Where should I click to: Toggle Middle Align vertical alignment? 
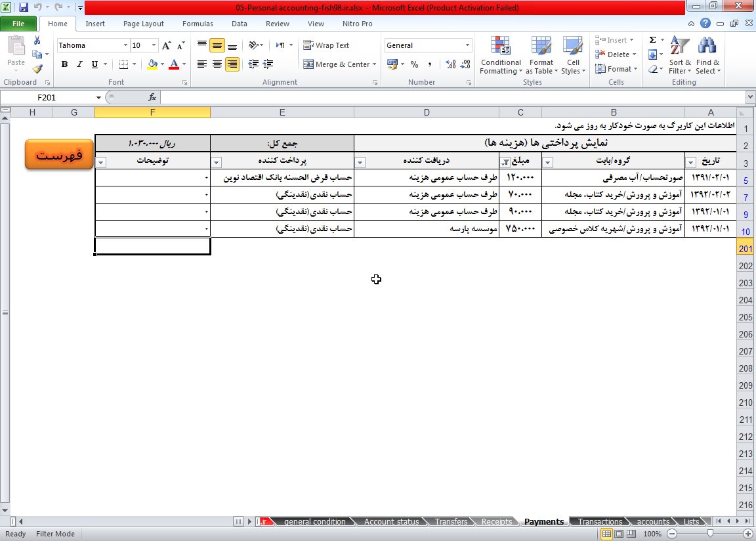(x=217, y=46)
